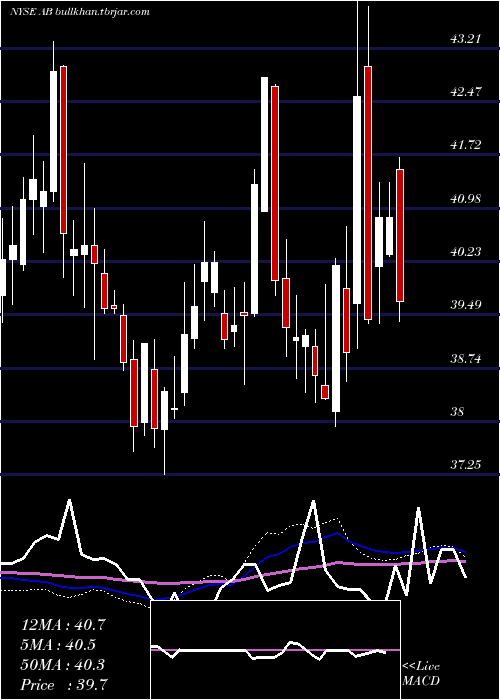Click the 50MA : 40.3 reading

[x=63, y=665]
